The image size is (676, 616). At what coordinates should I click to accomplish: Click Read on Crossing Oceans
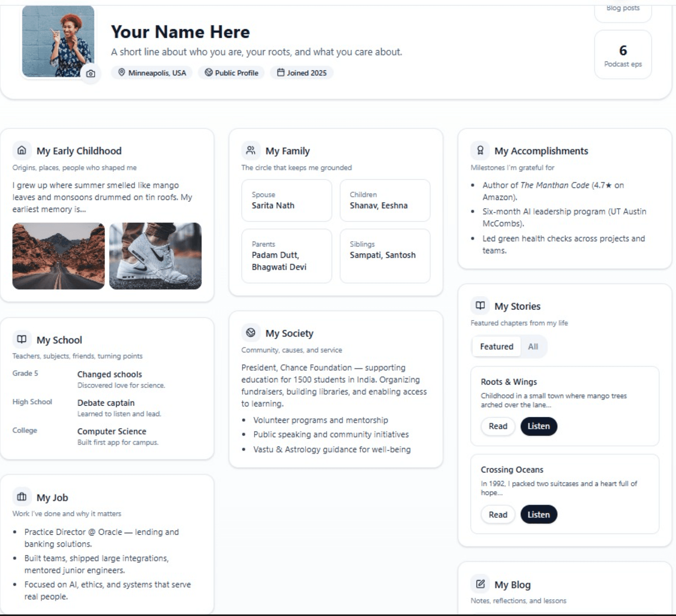498,514
